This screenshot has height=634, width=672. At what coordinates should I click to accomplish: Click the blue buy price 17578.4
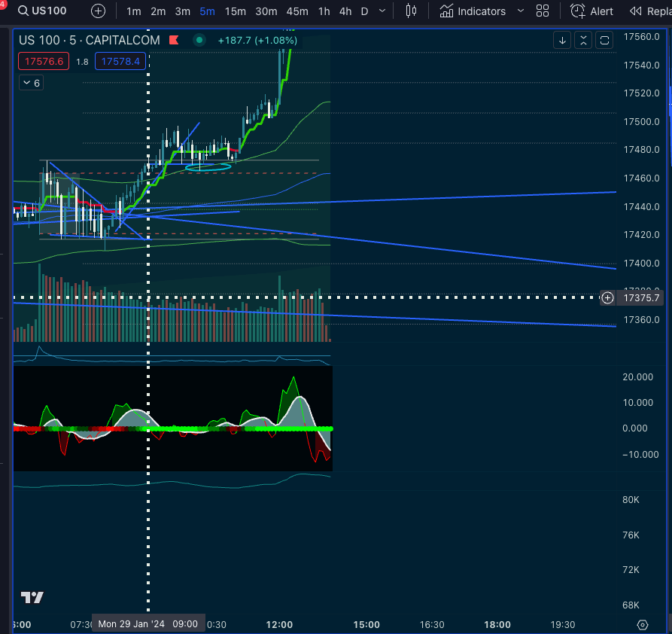click(x=120, y=62)
